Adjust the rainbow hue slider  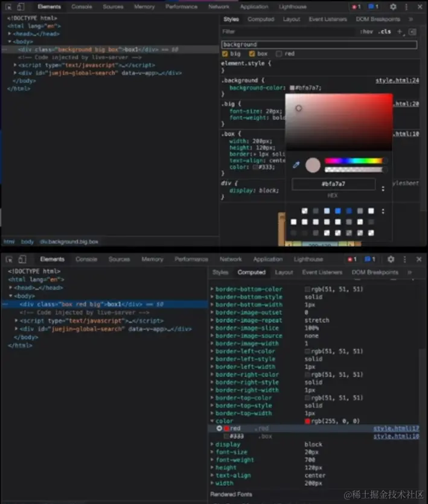(x=354, y=161)
